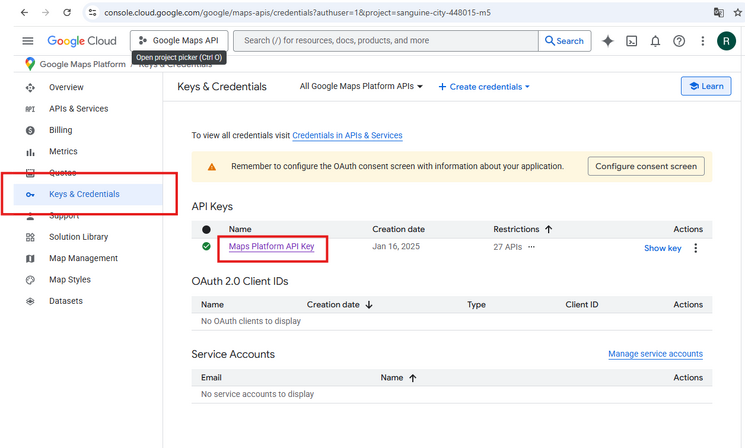Click Configure consent screen button
Viewport: 745px width, 448px height.
tap(646, 166)
